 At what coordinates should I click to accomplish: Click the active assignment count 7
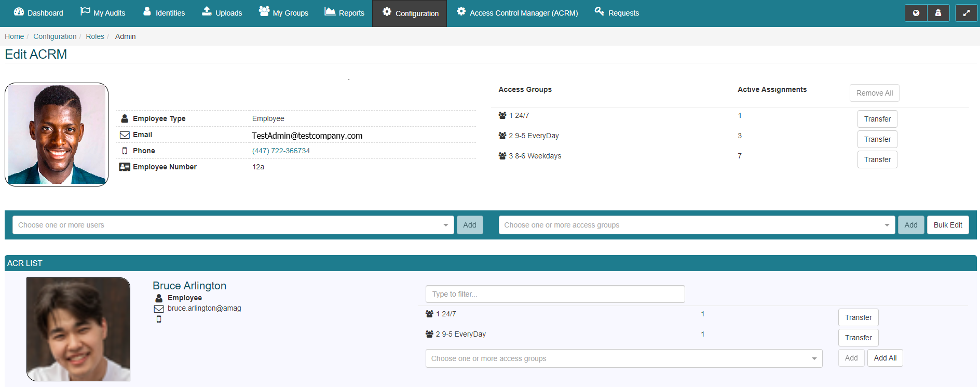click(x=740, y=156)
